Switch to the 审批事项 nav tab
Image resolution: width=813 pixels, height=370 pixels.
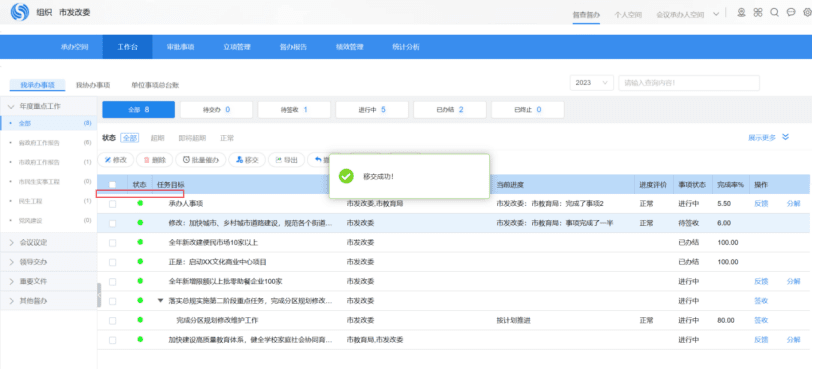180,47
